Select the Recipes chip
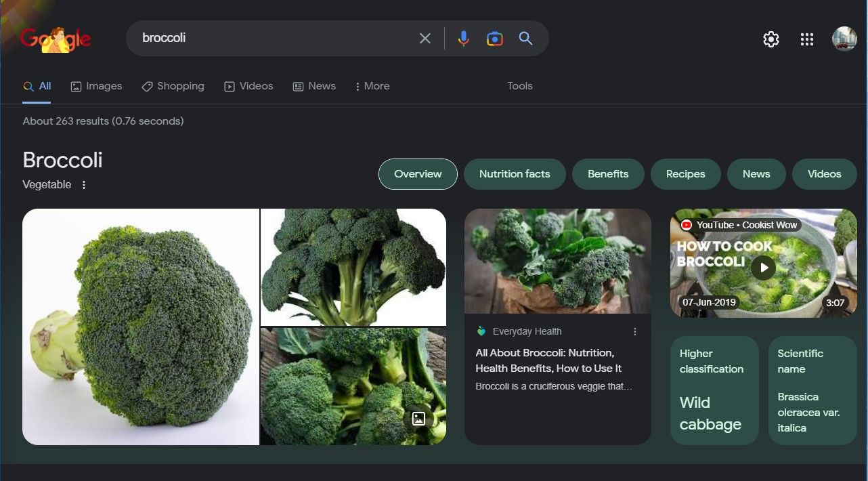The image size is (868, 481). coord(685,174)
